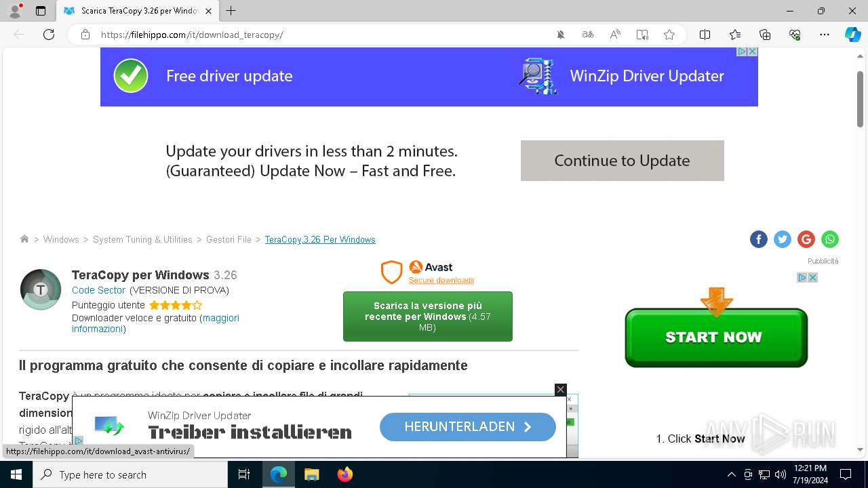Refresh the current page

pos(49,35)
